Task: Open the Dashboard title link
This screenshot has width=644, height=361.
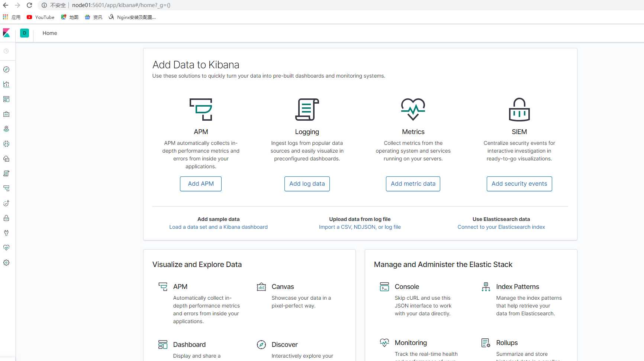Action: pyautogui.click(x=189, y=345)
